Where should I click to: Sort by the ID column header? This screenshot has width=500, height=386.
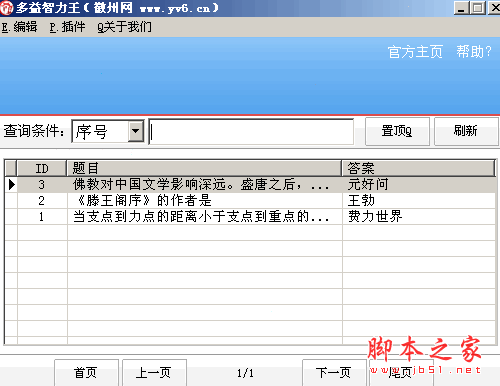(42, 168)
